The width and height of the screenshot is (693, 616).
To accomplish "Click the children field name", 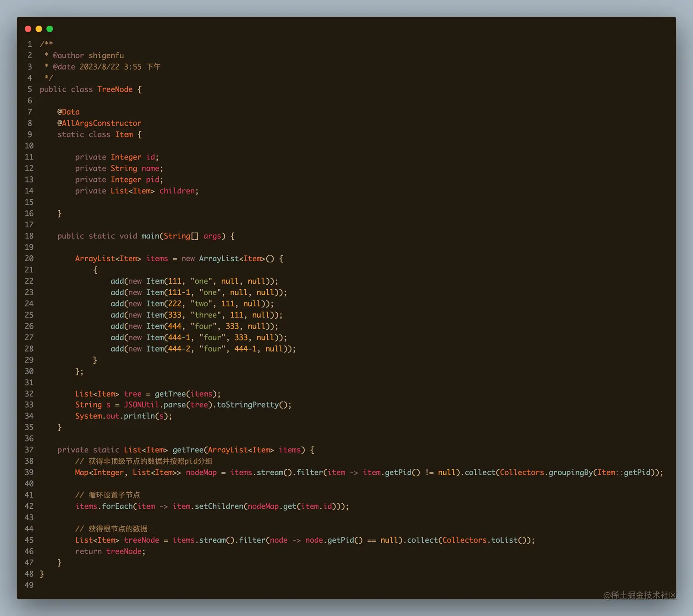I will [177, 191].
